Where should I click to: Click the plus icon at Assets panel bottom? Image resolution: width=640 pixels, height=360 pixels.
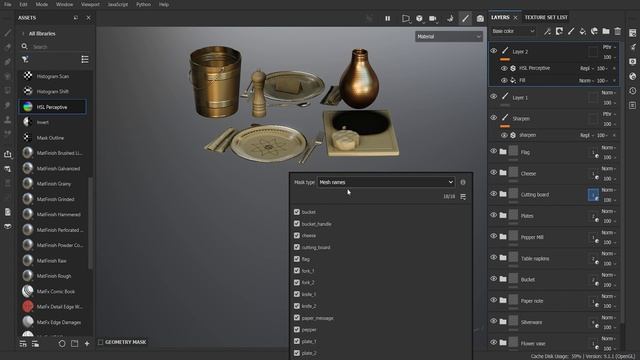(x=87, y=344)
